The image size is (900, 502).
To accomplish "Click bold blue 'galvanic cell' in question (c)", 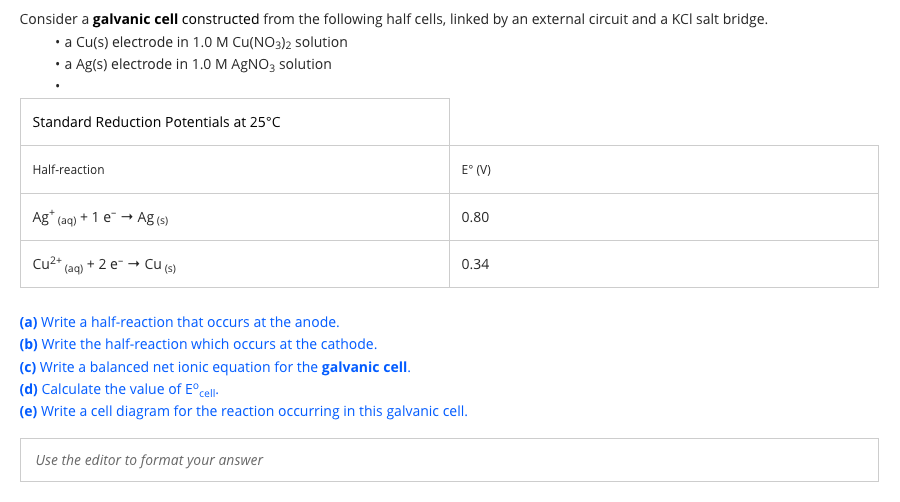I will click(364, 367).
